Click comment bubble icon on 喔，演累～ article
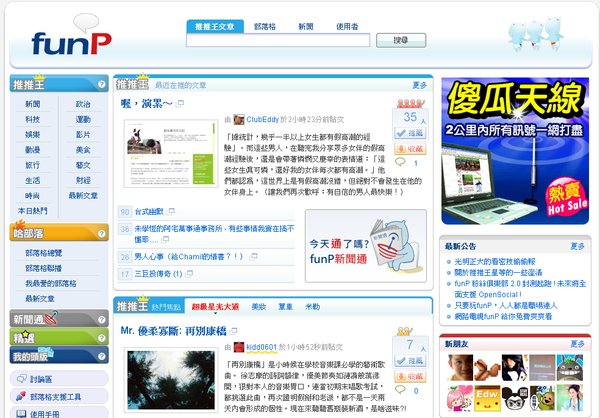The image size is (600, 418). click(400, 162)
